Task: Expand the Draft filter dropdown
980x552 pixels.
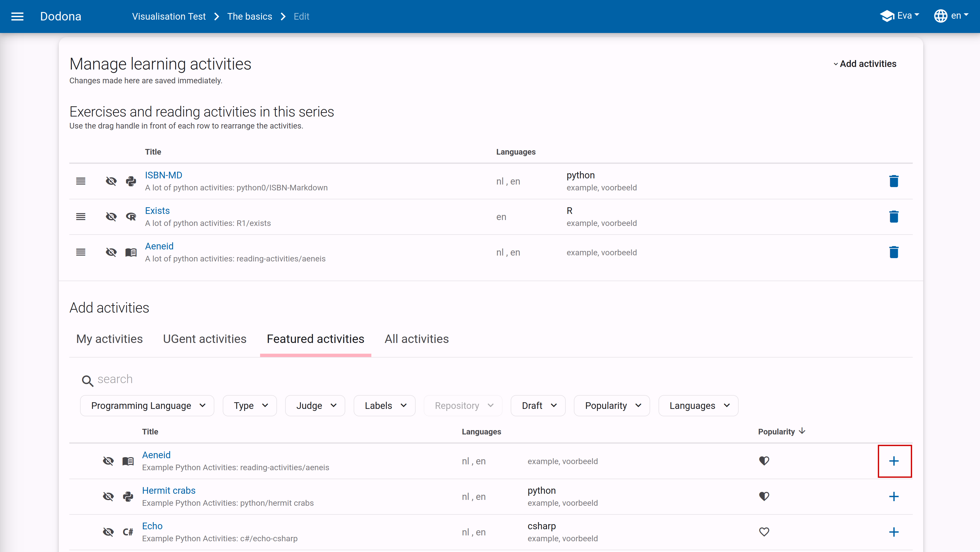Action: pos(538,406)
